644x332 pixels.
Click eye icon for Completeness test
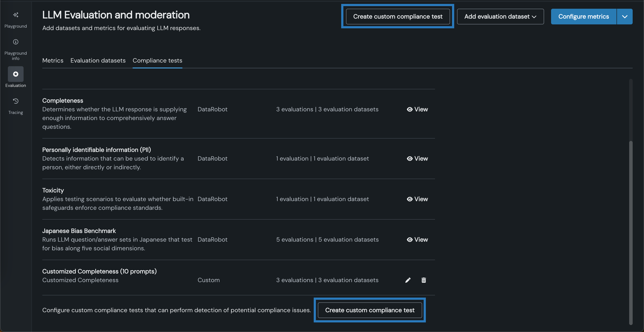(x=409, y=109)
